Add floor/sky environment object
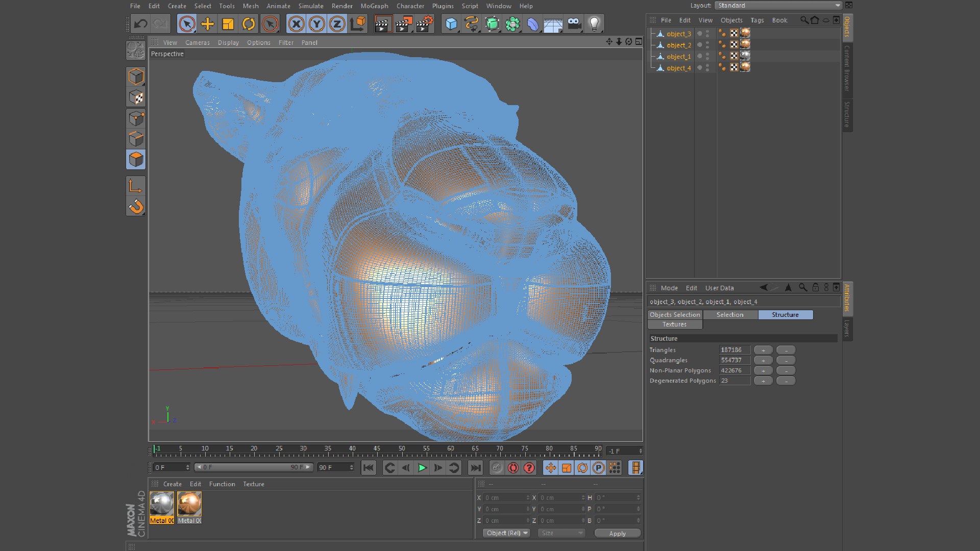Image resolution: width=980 pixels, height=551 pixels. click(x=553, y=24)
